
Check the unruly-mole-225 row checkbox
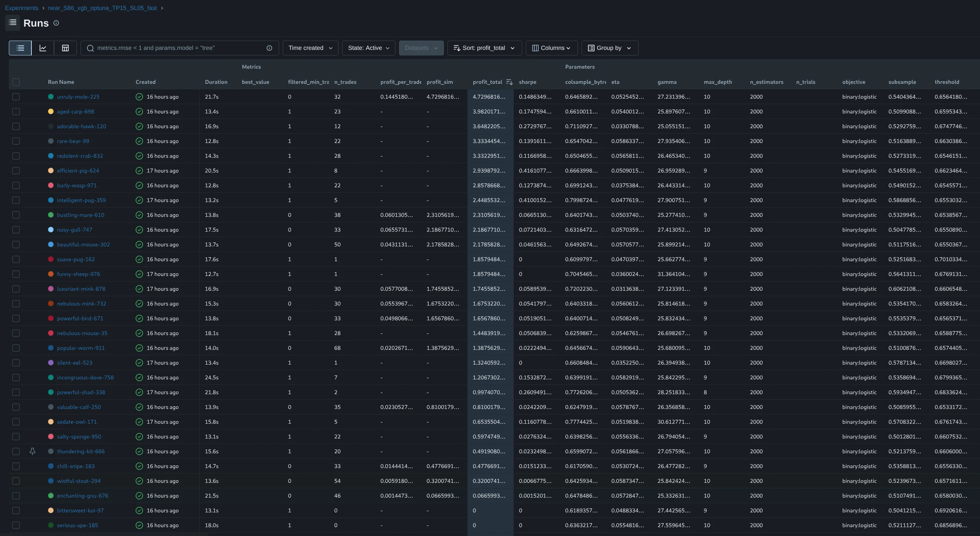click(x=16, y=97)
